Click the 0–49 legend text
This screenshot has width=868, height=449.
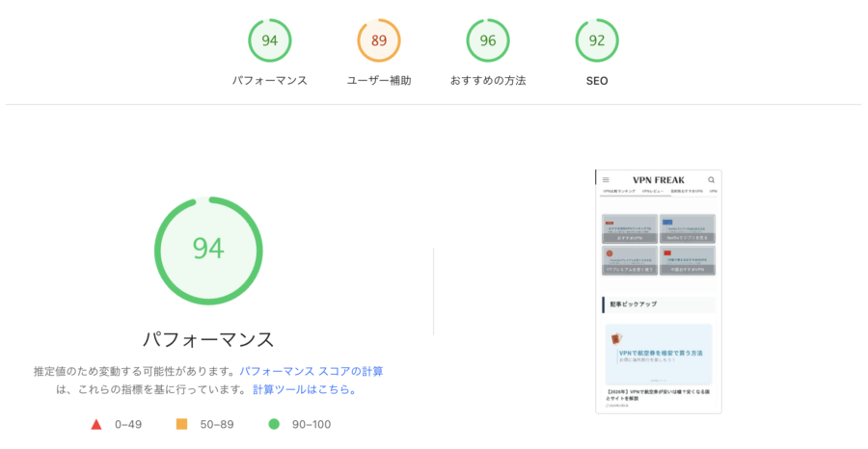click(x=128, y=425)
